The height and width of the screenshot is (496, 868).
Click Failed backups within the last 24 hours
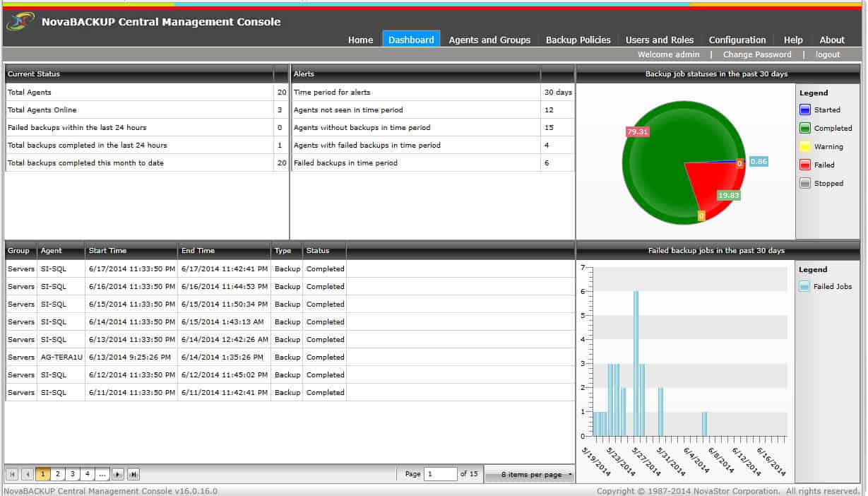point(147,128)
